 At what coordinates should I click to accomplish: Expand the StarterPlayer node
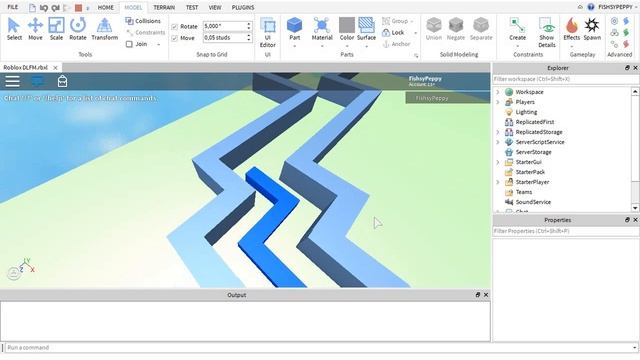pos(498,182)
